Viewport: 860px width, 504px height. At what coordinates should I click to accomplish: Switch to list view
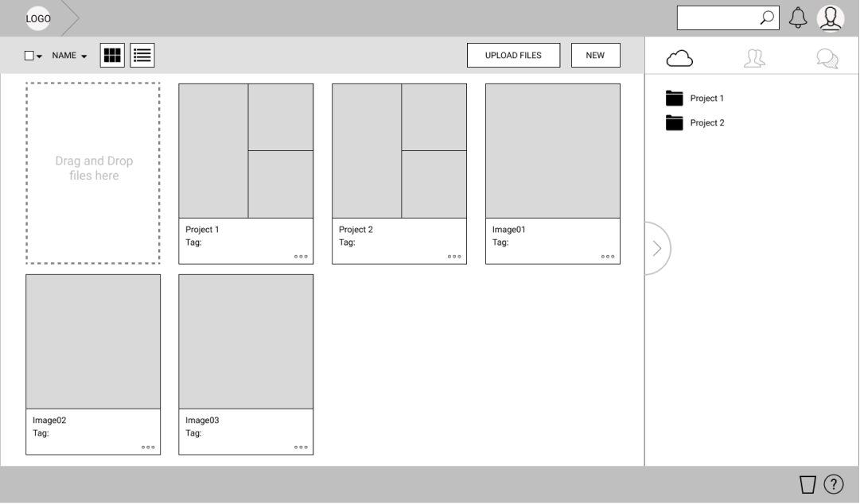[x=142, y=56]
